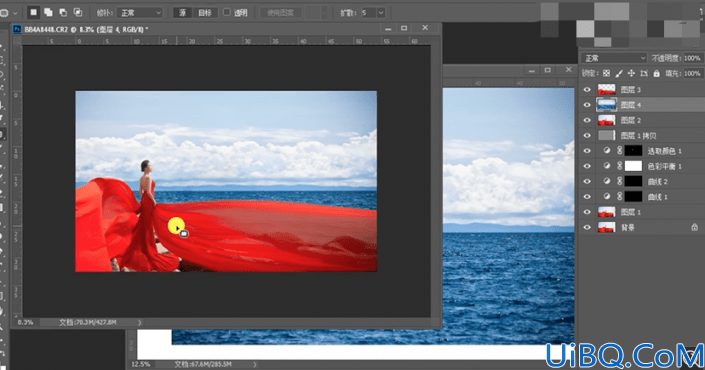The width and height of the screenshot is (705, 370).
Task: Toggle visibility of 选取颜色 1 layer
Action: point(587,151)
